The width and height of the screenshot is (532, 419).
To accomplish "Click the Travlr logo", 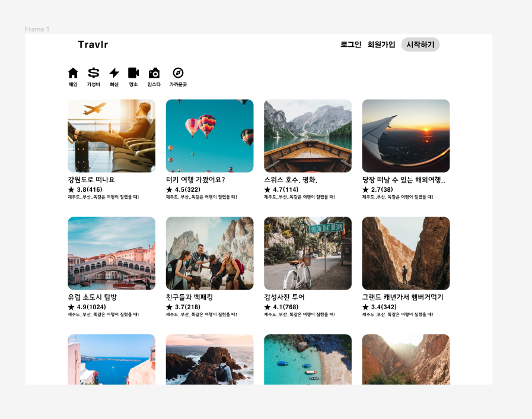I will 93,45.
